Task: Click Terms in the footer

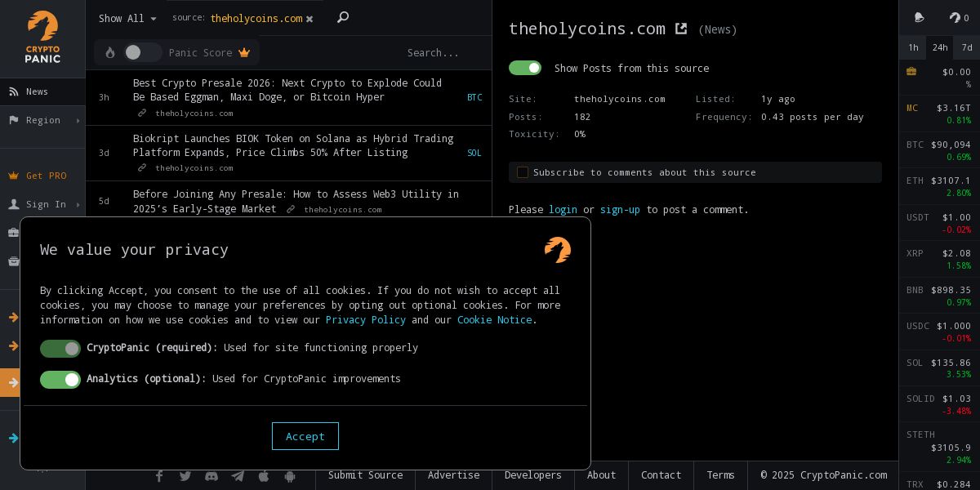Action: tap(720, 475)
